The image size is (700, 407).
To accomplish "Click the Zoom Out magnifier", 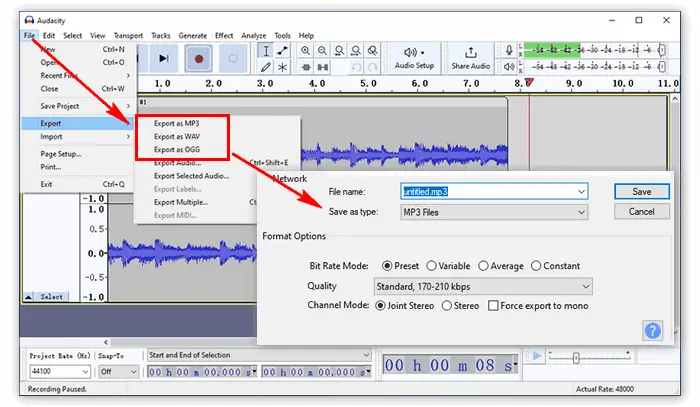I will [322, 51].
